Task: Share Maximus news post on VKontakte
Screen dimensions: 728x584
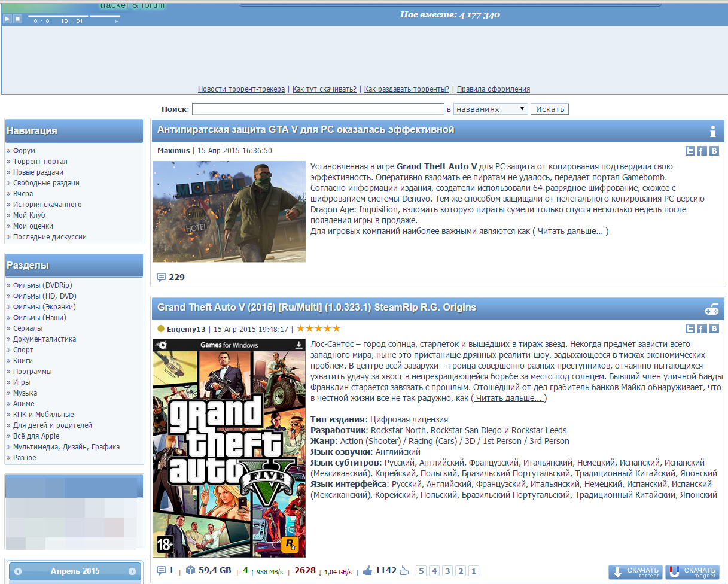Action: tap(714, 151)
